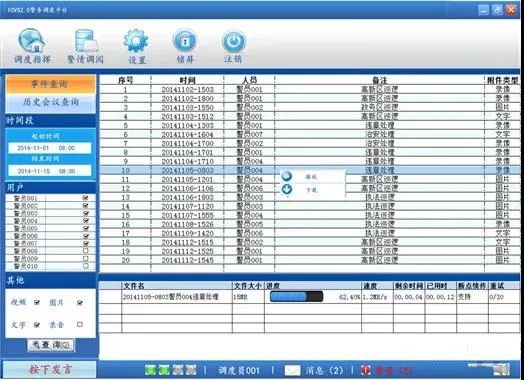The width and height of the screenshot is (524, 380).
Task: Enable the 录音 audio checkbox
Action: pyautogui.click(x=80, y=325)
